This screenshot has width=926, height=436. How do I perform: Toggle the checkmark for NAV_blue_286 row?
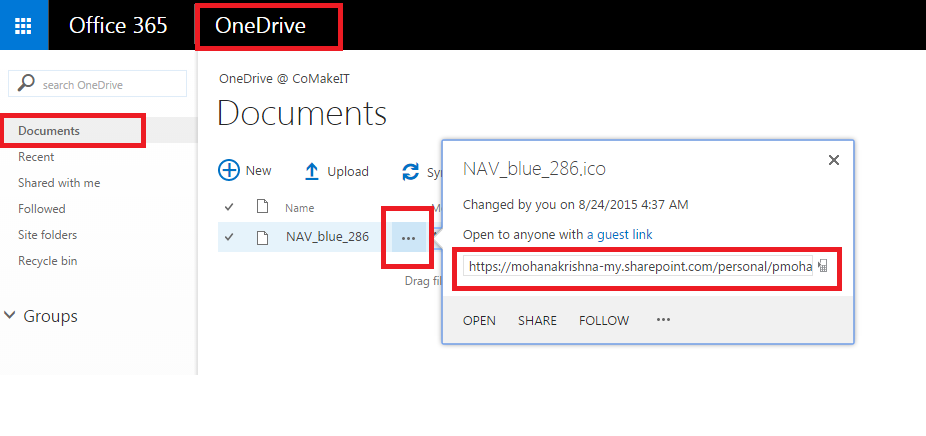229,237
